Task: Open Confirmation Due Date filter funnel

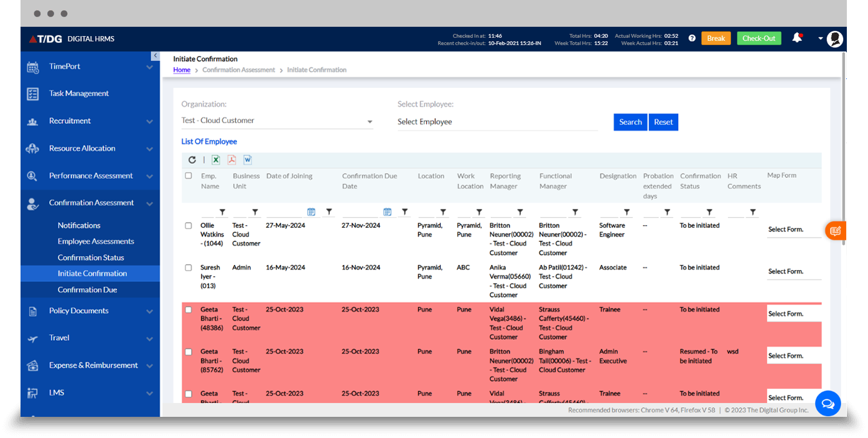Action: [404, 212]
